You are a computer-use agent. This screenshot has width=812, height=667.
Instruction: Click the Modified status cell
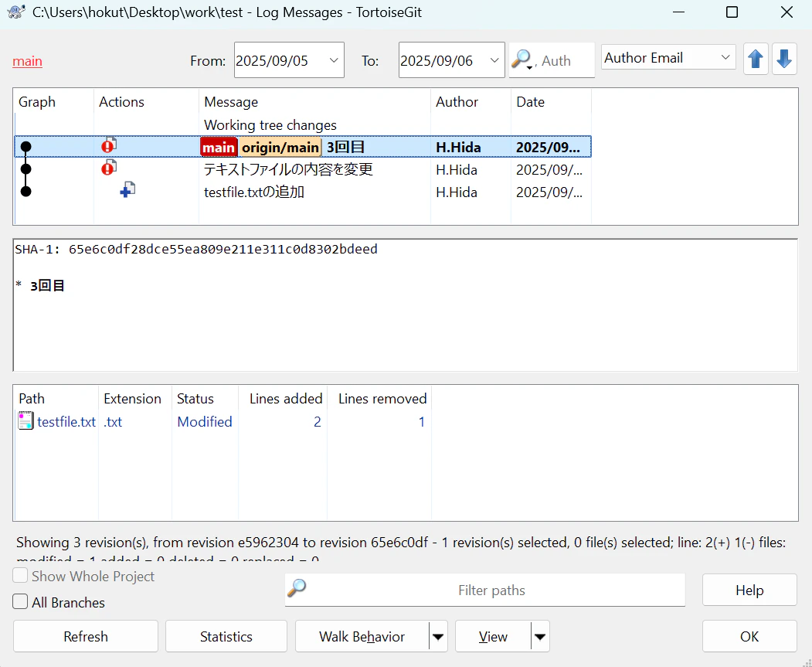pos(205,421)
